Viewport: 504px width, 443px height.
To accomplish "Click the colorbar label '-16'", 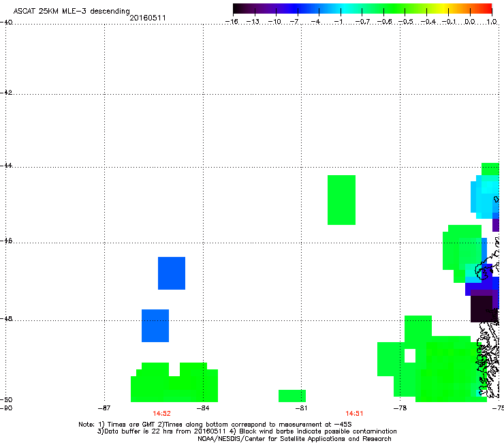I will (x=232, y=22).
